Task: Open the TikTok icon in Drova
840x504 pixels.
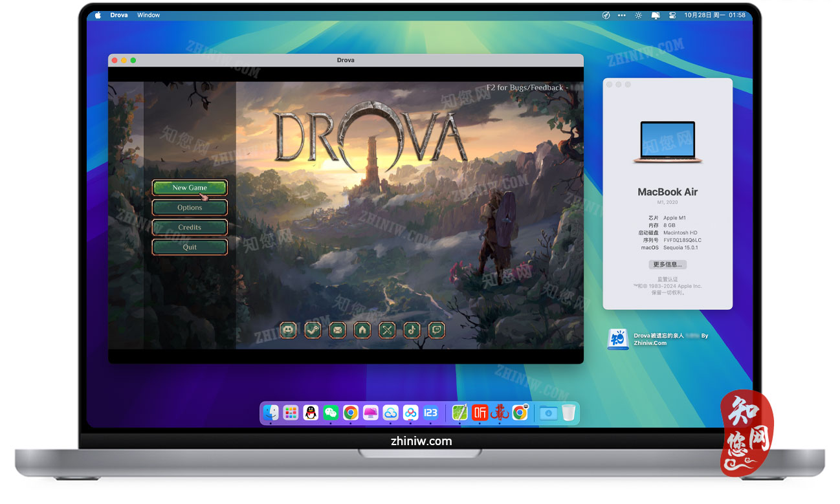Action: 412,330
